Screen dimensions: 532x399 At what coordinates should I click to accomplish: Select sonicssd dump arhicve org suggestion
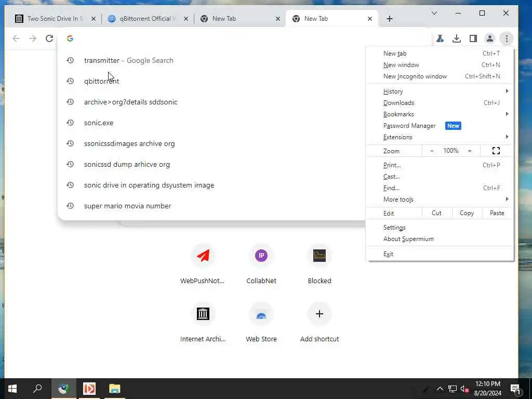212,164
